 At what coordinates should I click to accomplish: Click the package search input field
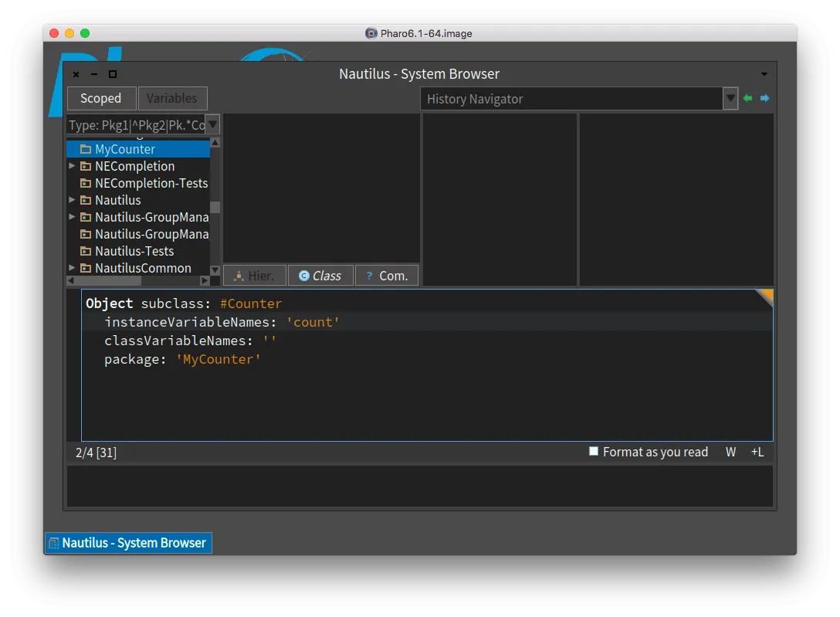pos(137,125)
